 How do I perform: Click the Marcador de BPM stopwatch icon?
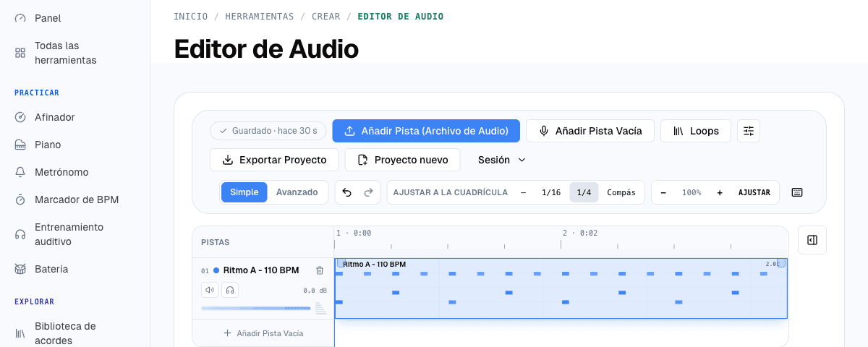tap(20, 200)
